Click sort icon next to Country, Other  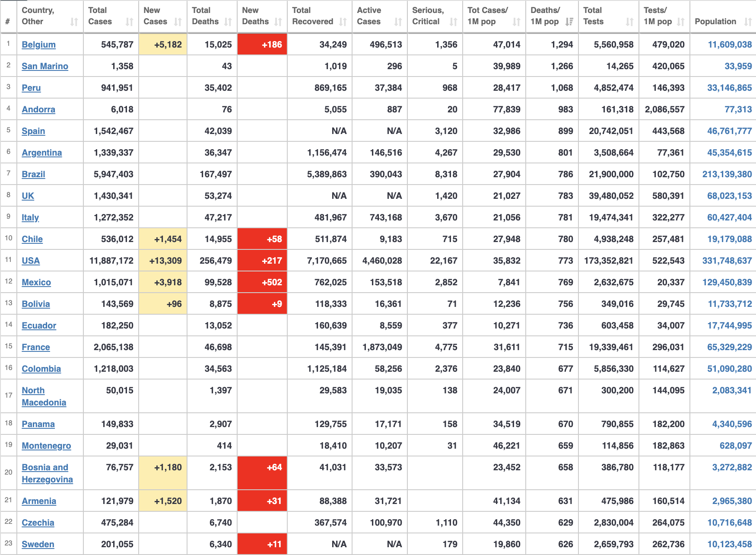74,22
